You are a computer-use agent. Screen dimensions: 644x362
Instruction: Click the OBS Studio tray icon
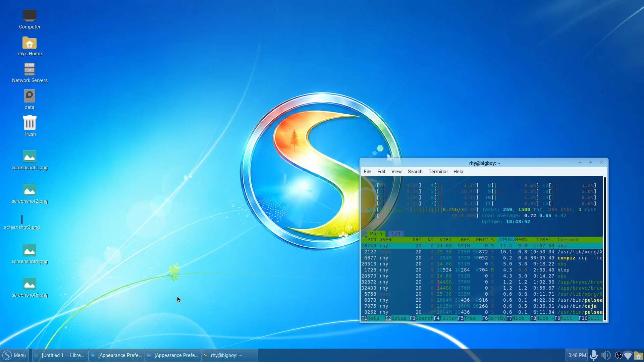619,355
